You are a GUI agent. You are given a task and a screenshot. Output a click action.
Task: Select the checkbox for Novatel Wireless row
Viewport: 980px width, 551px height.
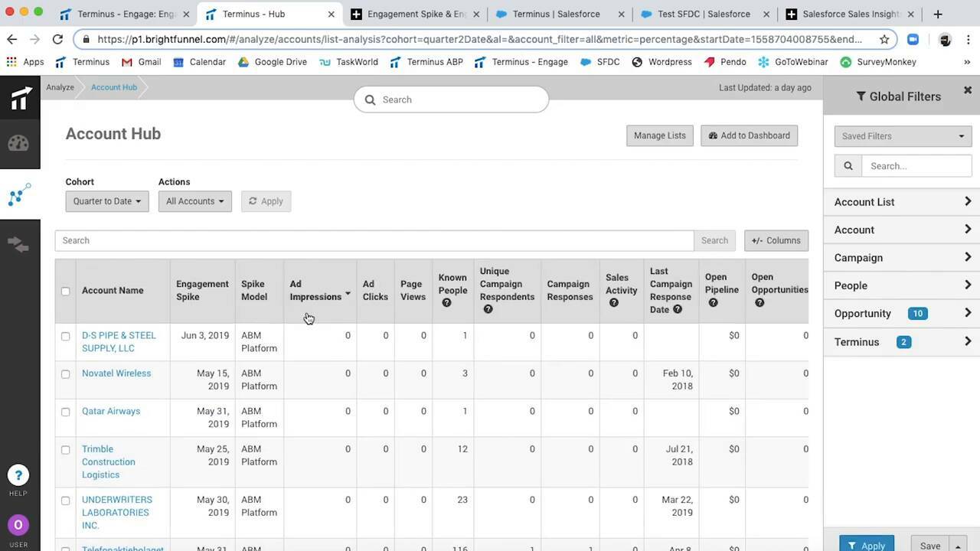(65, 374)
